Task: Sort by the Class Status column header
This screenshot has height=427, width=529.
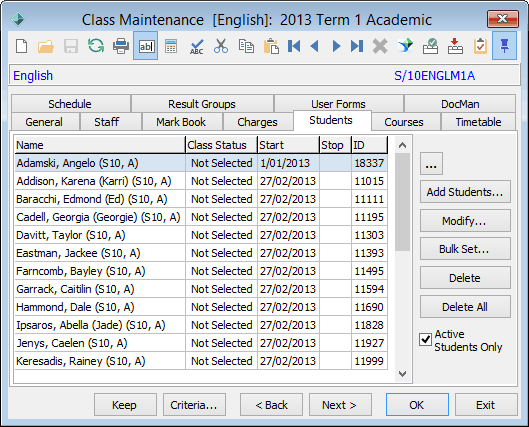Action: pos(221,145)
